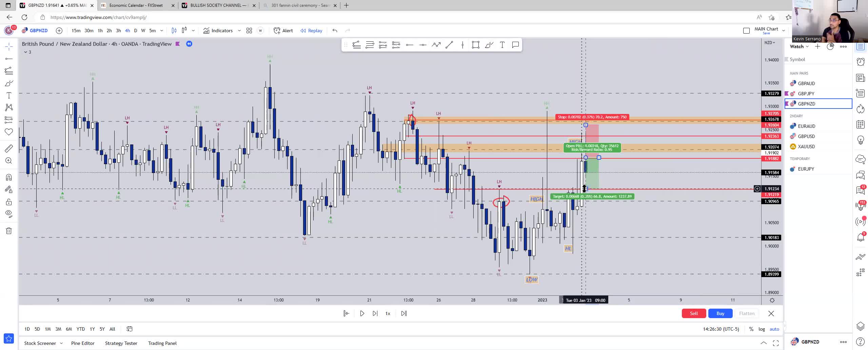Image resolution: width=868 pixels, height=350 pixels.
Task: Open the extra timeframes dropdown arrow
Action: (162, 31)
